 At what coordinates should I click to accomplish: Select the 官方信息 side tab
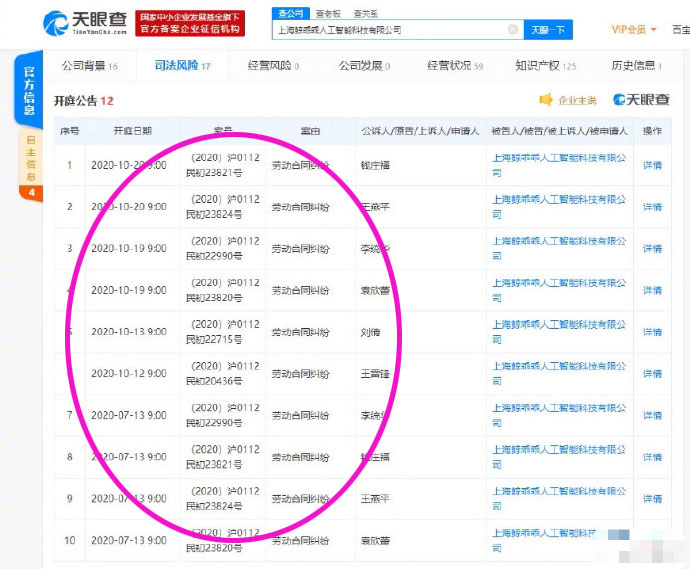pos(29,90)
